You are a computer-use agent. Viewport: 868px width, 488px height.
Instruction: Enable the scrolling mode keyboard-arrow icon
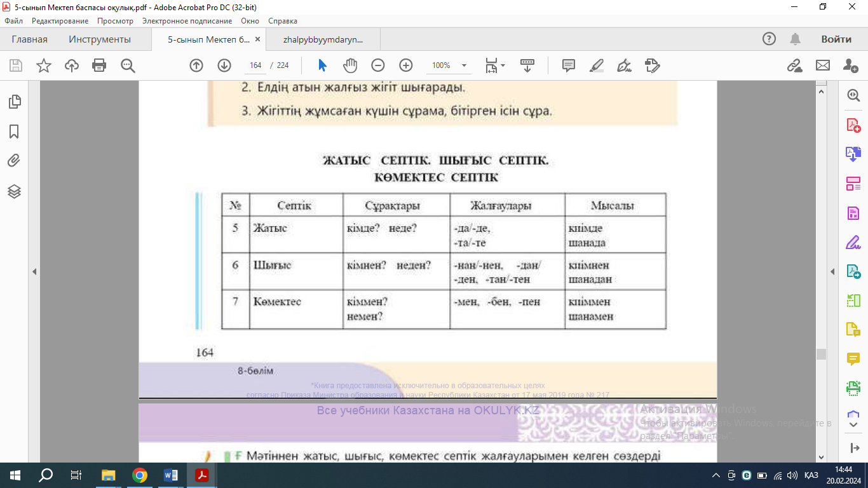[x=527, y=65]
